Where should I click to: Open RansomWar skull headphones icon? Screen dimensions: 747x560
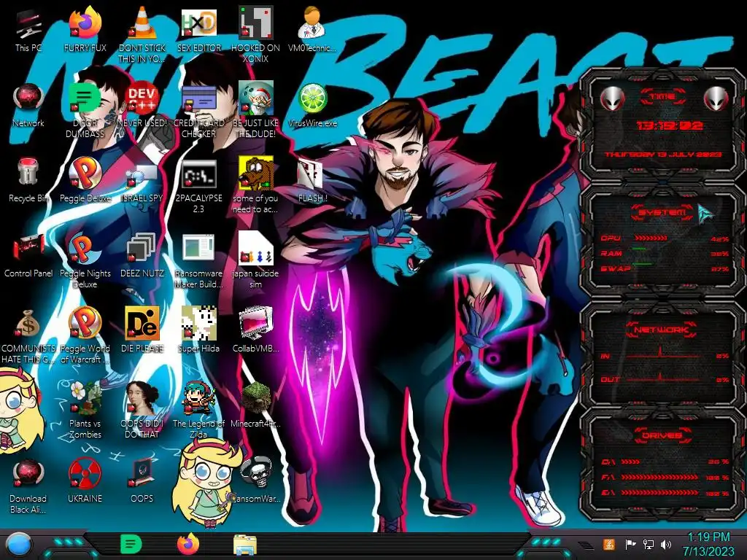(256, 481)
